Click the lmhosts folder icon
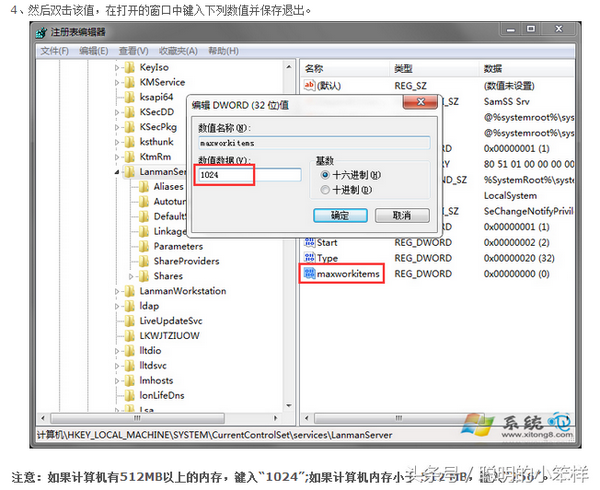 (130, 381)
